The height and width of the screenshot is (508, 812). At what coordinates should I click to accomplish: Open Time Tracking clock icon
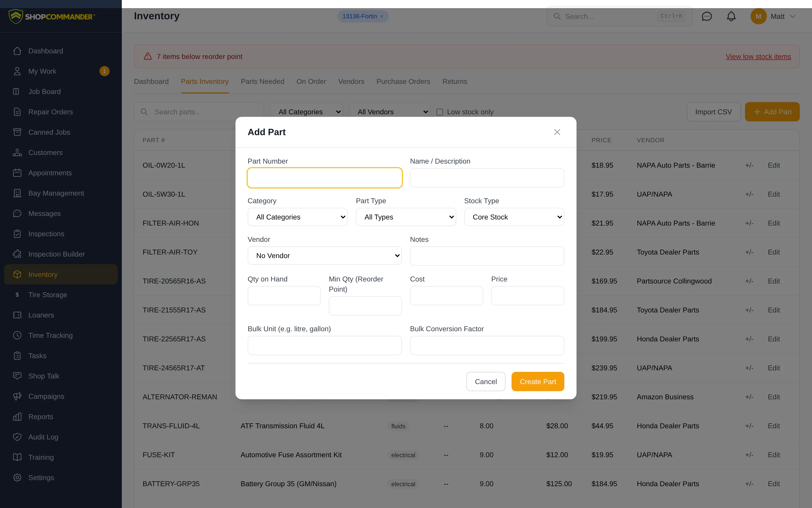click(x=17, y=335)
